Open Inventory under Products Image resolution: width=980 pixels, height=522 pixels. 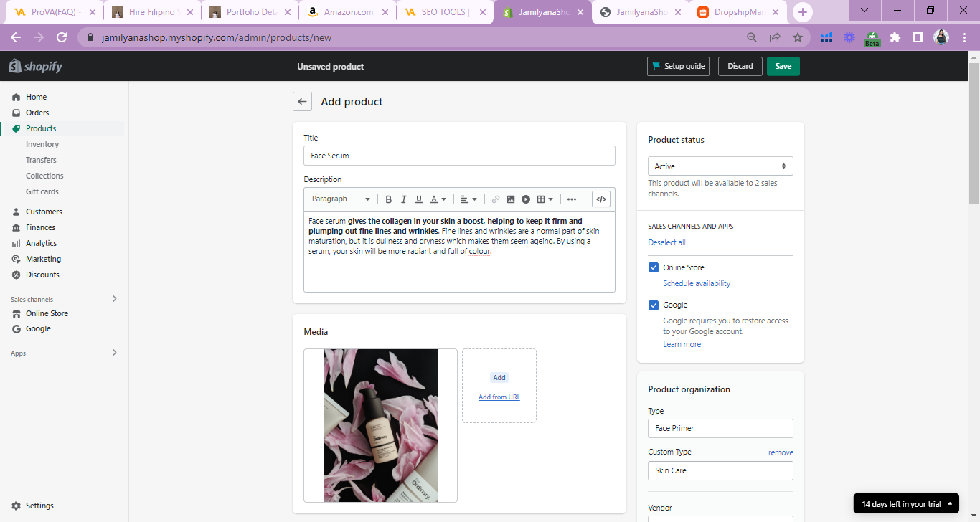pyautogui.click(x=42, y=144)
